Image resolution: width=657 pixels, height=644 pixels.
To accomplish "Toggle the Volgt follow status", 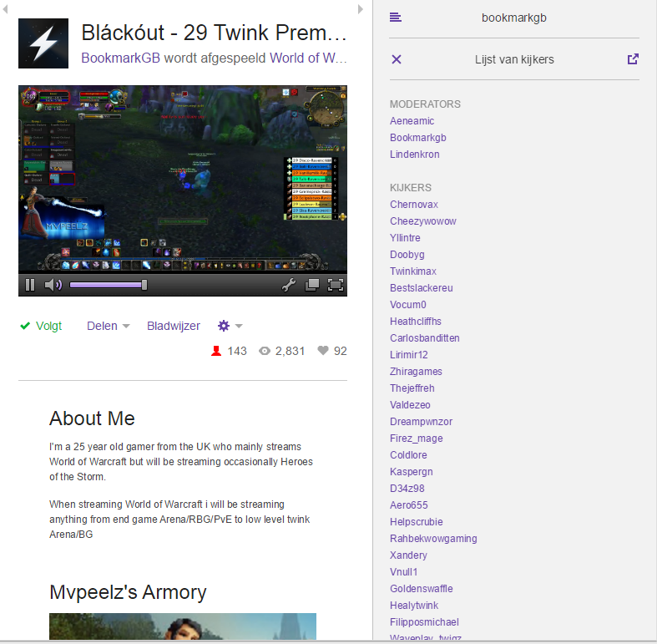I will [41, 326].
